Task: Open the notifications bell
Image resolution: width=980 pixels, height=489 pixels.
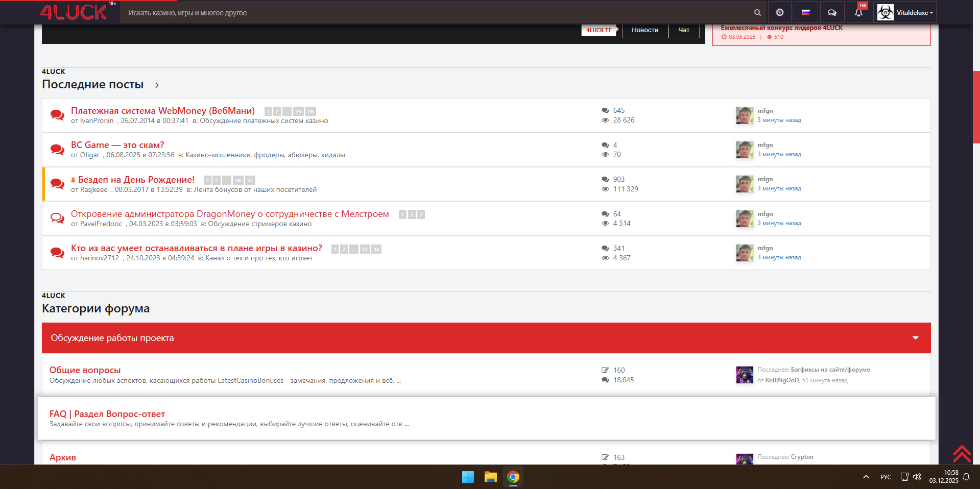Action: point(858,13)
